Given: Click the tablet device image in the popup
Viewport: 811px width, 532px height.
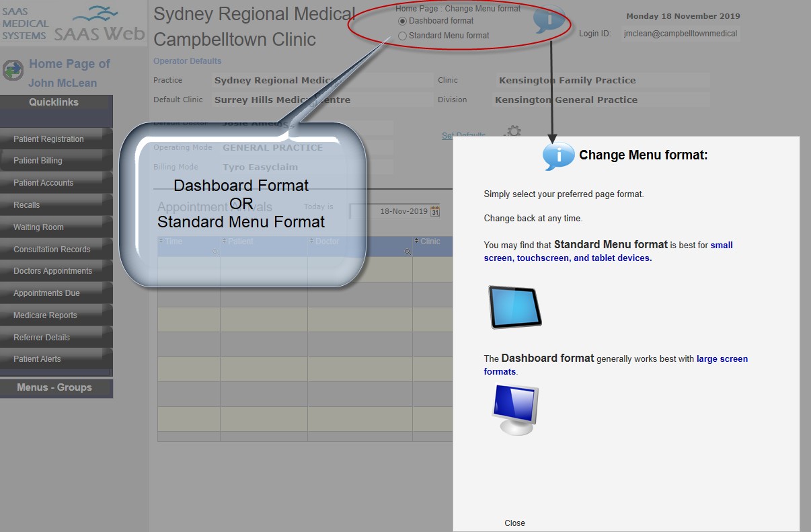Looking at the screenshot, I should [515, 307].
